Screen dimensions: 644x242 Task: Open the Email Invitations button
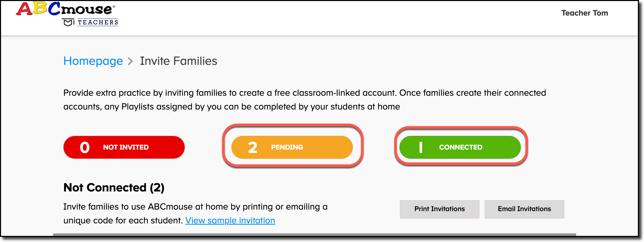[524, 209]
